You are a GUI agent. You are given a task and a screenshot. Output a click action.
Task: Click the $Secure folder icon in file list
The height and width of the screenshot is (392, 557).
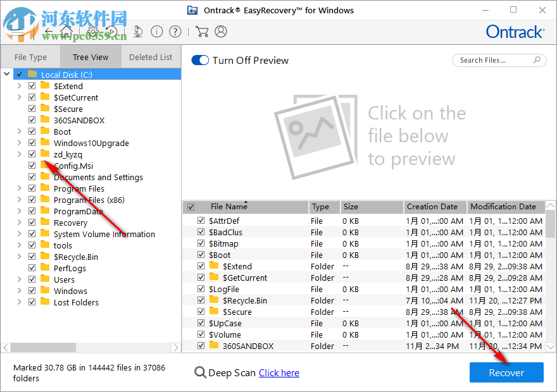[214, 312]
